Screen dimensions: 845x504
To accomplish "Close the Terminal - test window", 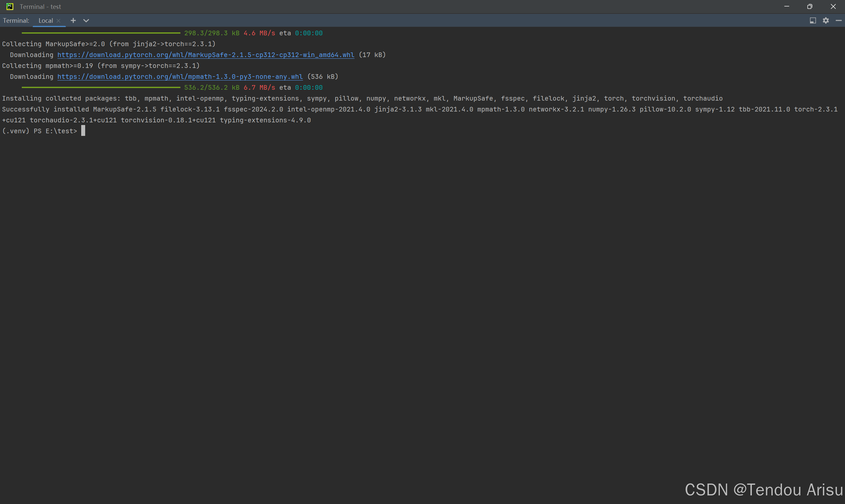I will pos(833,7).
